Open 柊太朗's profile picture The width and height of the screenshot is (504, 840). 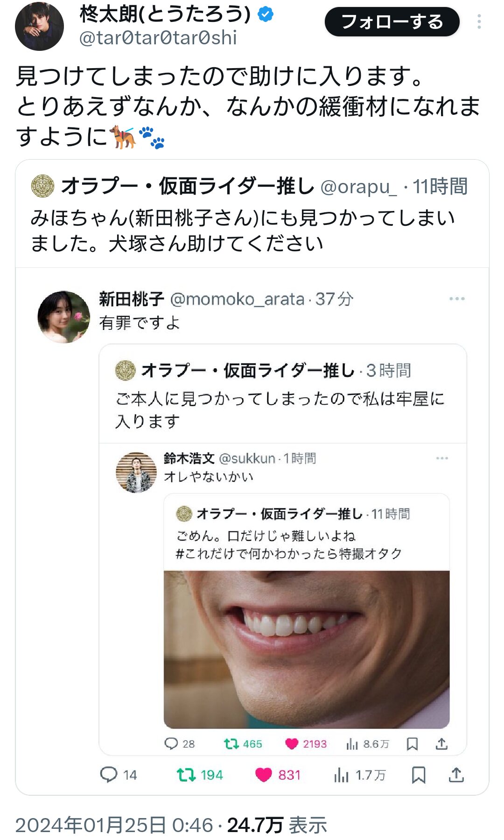[x=39, y=26]
